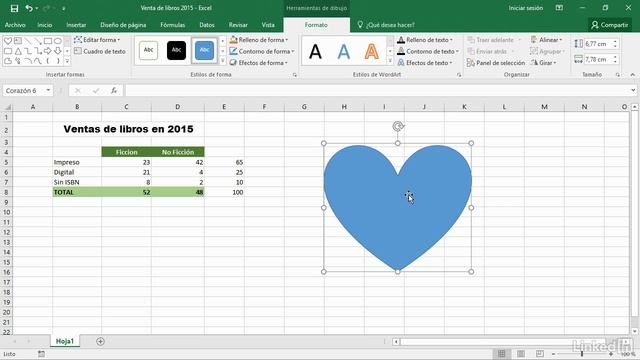
Task: Apply the blue Abc shape style
Action: pyautogui.click(x=204, y=50)
